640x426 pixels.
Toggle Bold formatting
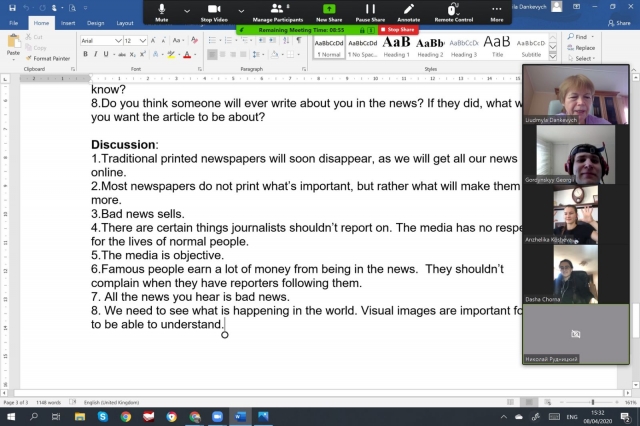[85, 54]
